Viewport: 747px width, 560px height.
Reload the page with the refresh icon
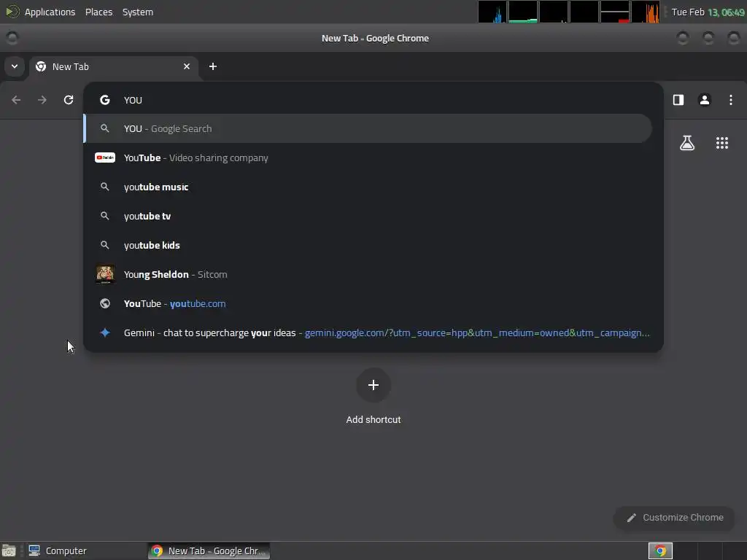coord(69,100)
